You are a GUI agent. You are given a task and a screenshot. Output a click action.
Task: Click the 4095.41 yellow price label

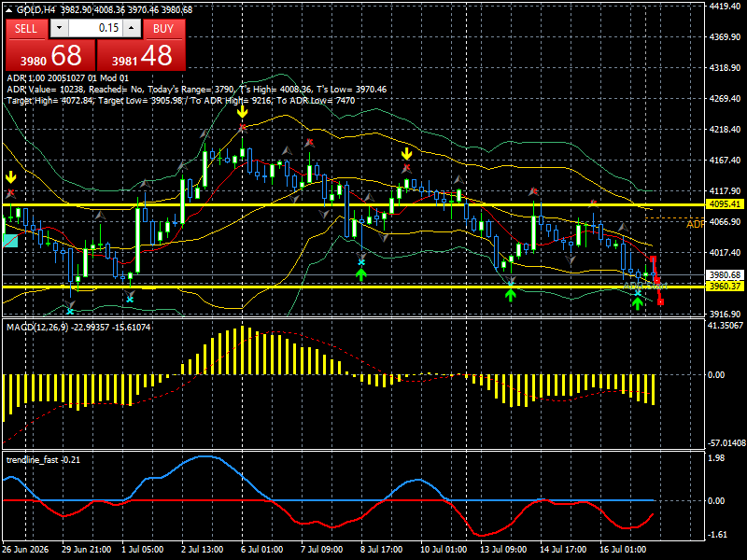(725, 204)
